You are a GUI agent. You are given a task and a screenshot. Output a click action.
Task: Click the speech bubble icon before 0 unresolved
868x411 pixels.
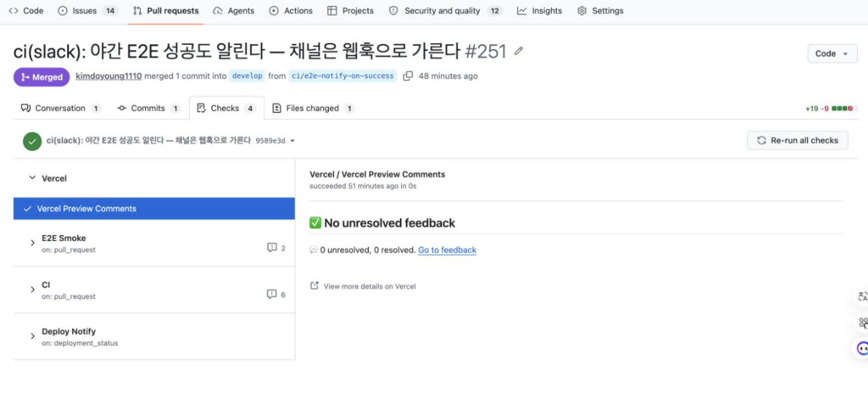(x=313, y=250)
